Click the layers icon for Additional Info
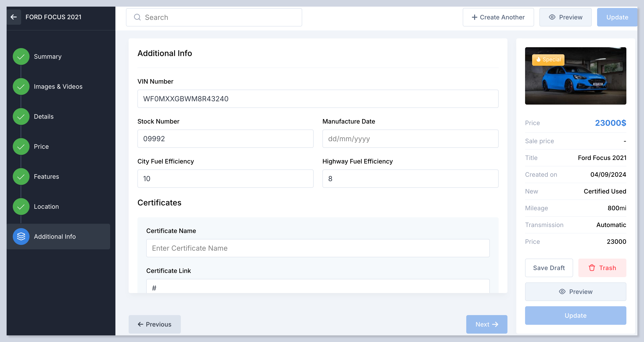The image size is (644, 342). [21, 236]
